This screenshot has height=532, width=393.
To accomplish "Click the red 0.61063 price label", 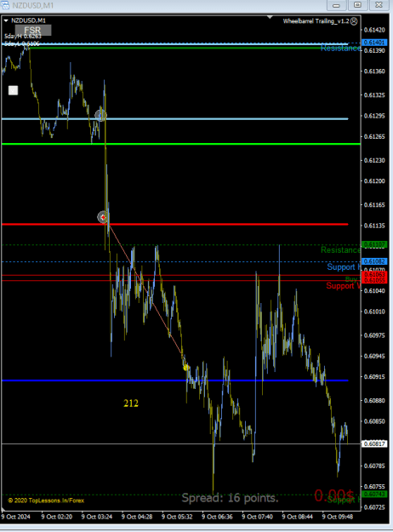I will (374, 274).
